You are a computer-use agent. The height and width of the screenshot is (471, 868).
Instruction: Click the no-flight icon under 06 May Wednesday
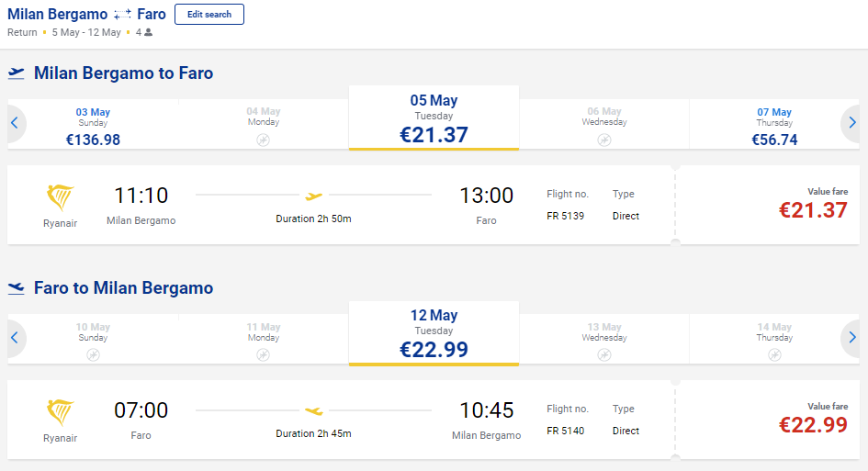coord(604,140)
